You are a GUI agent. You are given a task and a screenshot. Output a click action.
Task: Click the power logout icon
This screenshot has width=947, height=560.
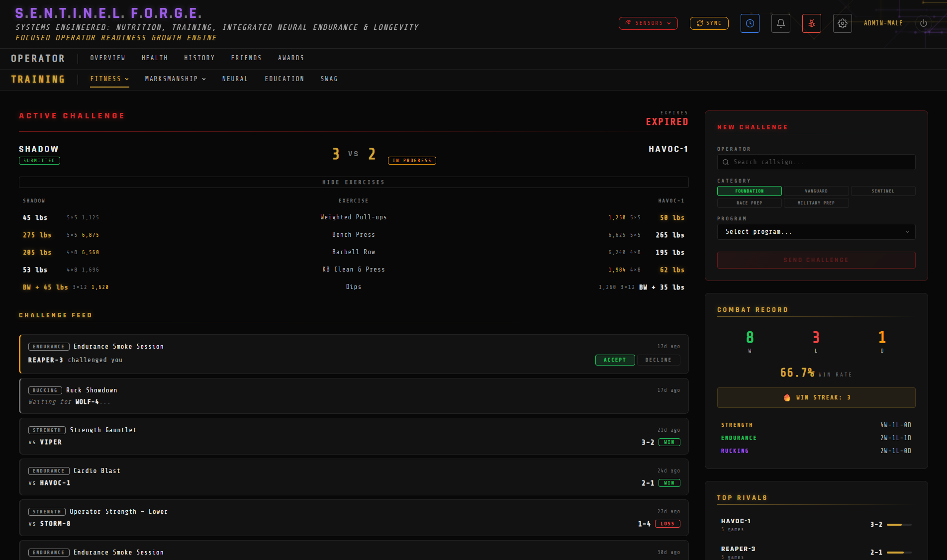(x=923, y=23)
